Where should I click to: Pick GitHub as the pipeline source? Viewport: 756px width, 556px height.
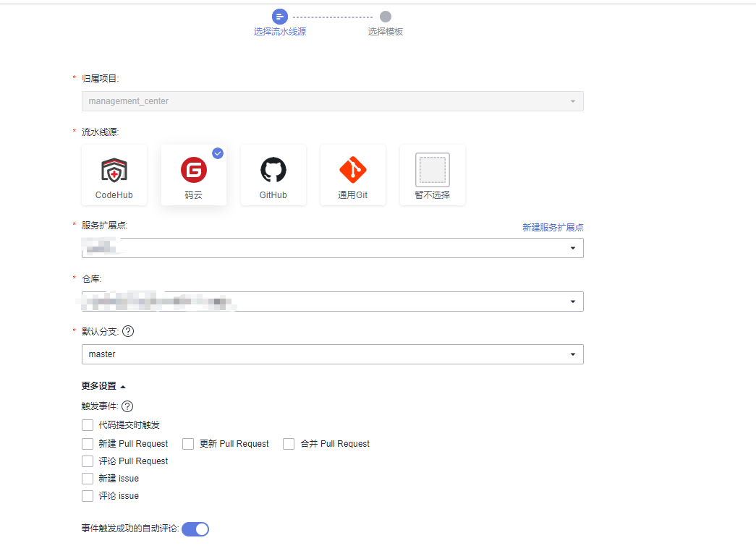tap(273, 175)
